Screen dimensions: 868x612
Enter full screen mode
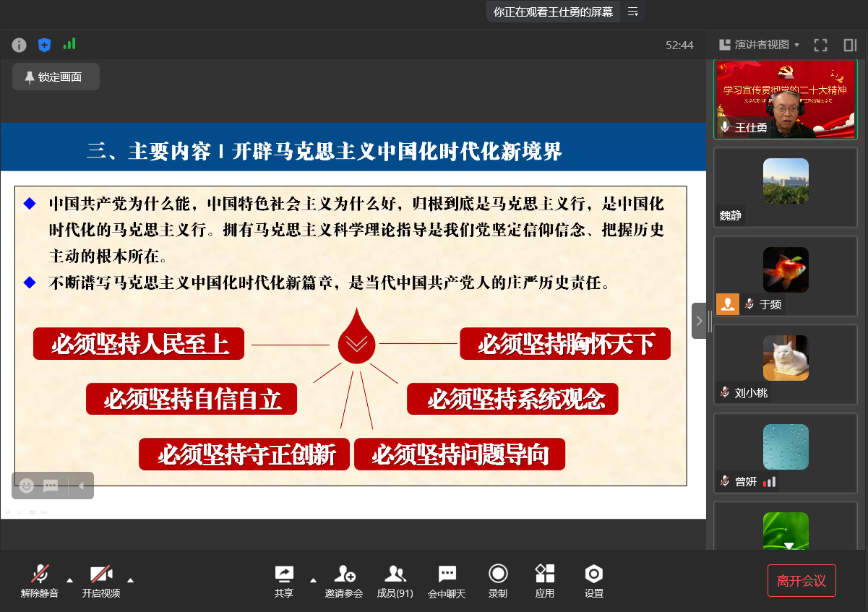(820, 45)
